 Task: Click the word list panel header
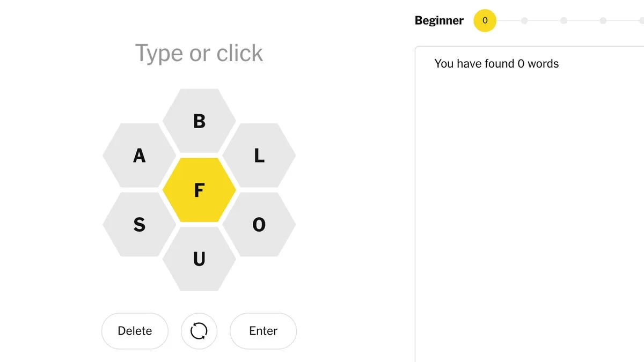point(496,63)
